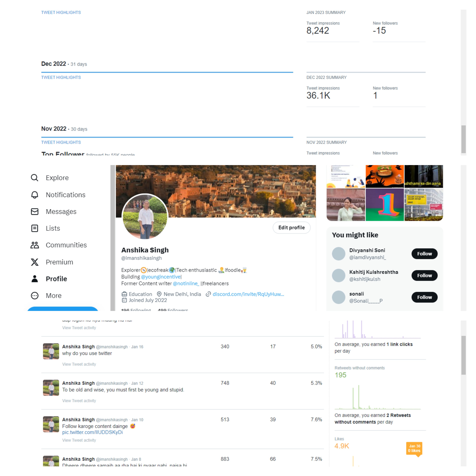Open the @youngincentive mention link
Image resolution: width=476 pixels, height=476 pixels.
(161, 277)
